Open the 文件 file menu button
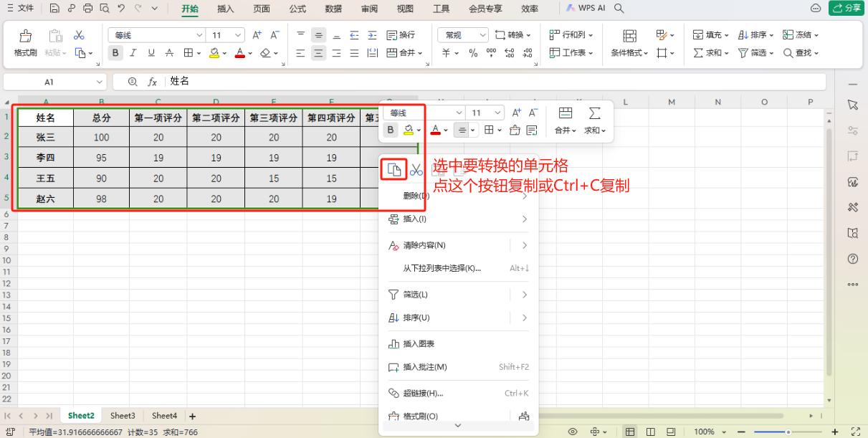Image resolution: width=868 pixels, height=438 pixels. [x=21, y=9]
